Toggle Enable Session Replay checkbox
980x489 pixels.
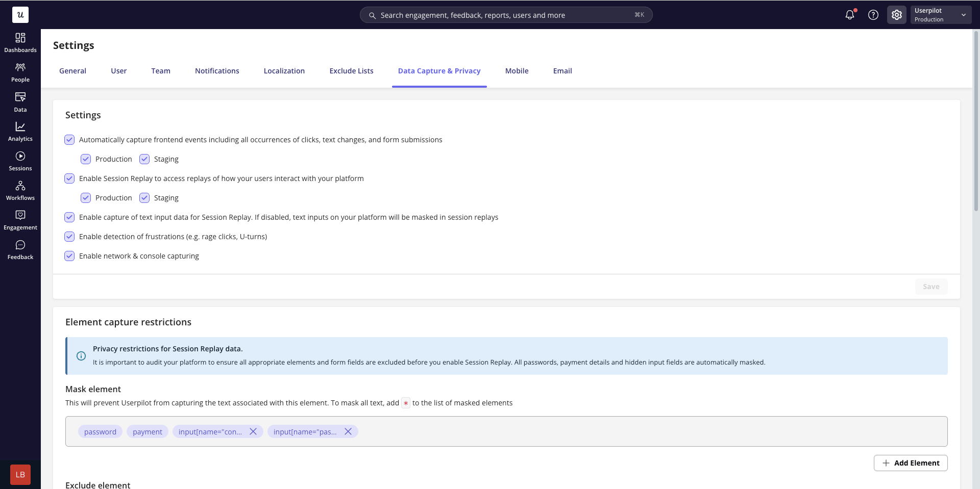[69, 178]
